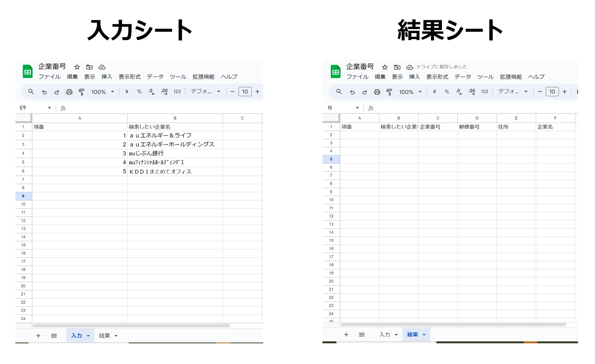Viewport: 595px width, 364px height.
Task: Click the move-to-folder icon in 入力シート
Action: (x=89, y=67)
